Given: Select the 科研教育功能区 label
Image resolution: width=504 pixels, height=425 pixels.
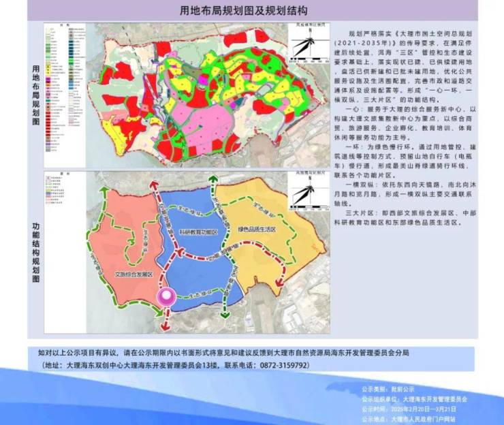Looking at the screenshot, I should coord(199,232).
